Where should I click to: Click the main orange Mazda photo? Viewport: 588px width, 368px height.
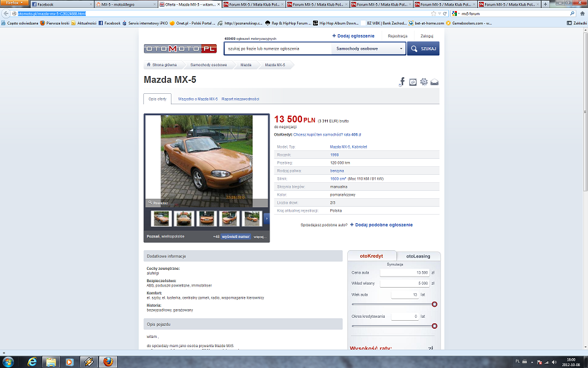(x=206, y=161)
